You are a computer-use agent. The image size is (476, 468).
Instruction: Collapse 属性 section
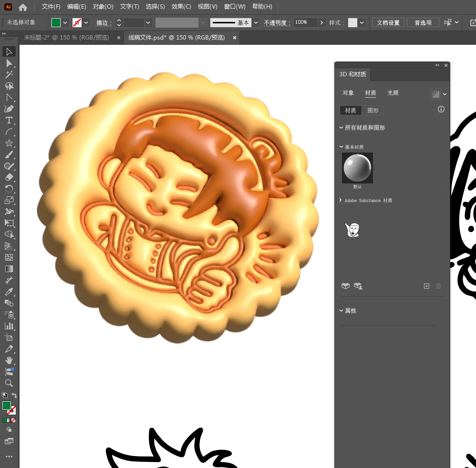click(341, 311)
